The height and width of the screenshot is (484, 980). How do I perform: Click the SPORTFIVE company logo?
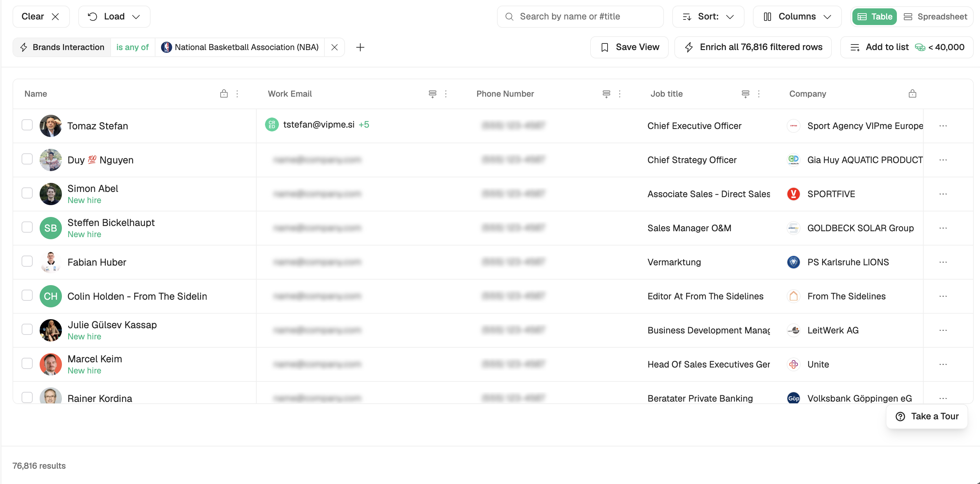coord(793,194)
